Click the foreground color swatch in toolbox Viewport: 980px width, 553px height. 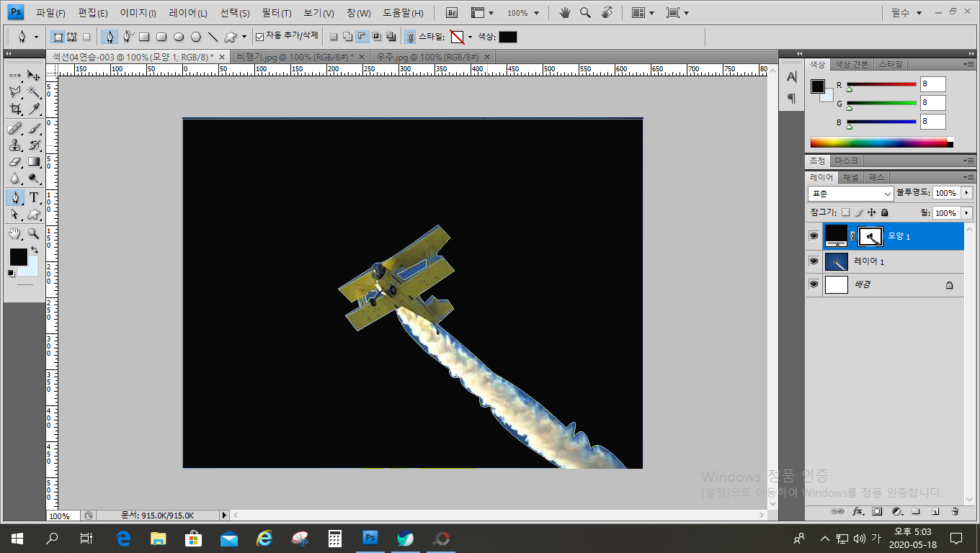(x=18, y=257)
